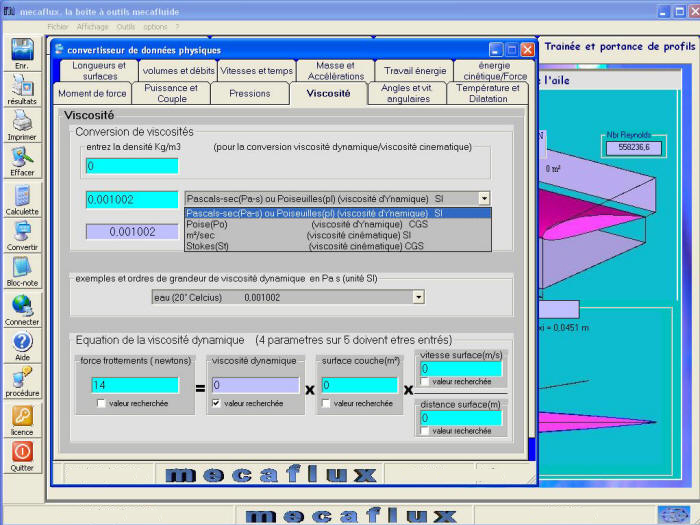The height and width of the screenshot is (525, 700).
Task: Open the options menu
Action: point(155,27)
